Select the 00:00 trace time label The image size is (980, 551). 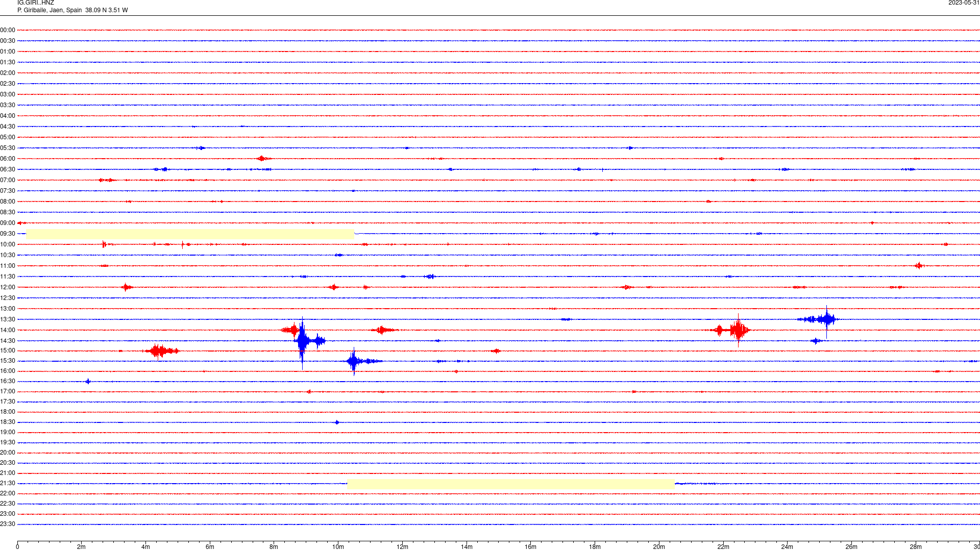click(8, 30)
